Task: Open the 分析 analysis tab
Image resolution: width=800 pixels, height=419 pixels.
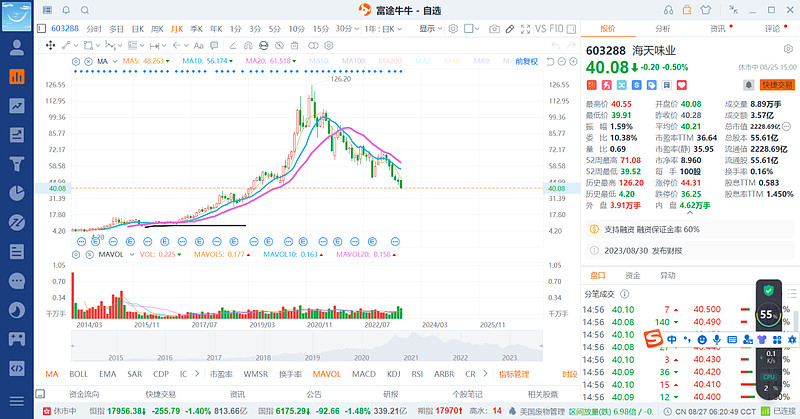Action: tap(663, 29)
